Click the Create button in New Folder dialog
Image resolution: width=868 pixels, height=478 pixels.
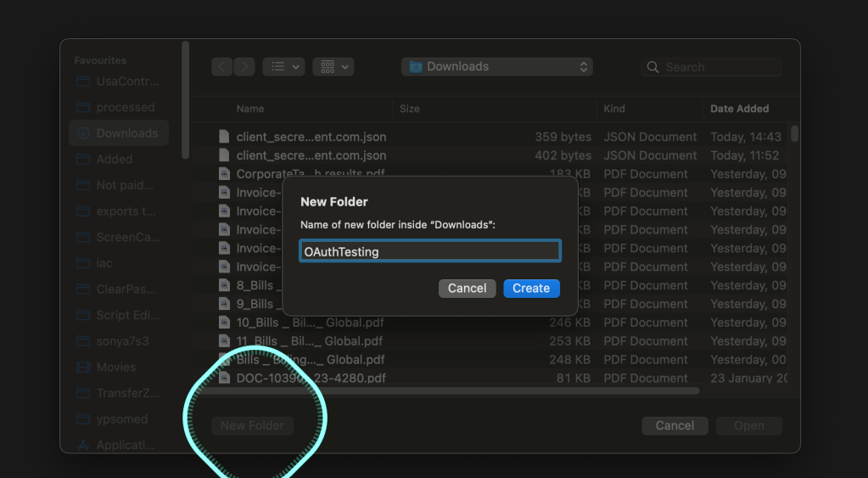(x=531, y=288)
